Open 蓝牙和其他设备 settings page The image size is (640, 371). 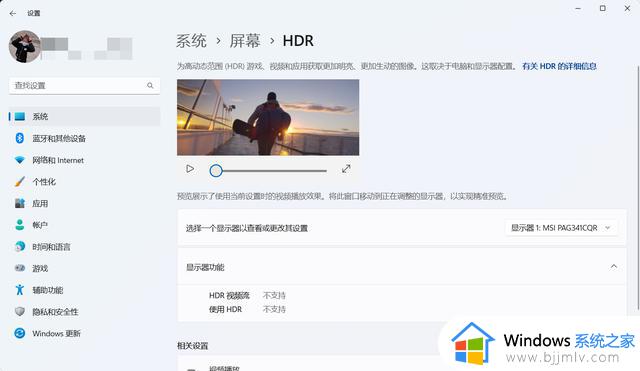coord(84,138)
